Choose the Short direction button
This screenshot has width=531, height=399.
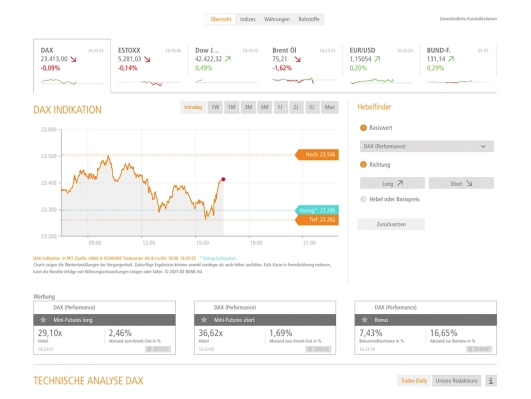click(x=461, y=183)
